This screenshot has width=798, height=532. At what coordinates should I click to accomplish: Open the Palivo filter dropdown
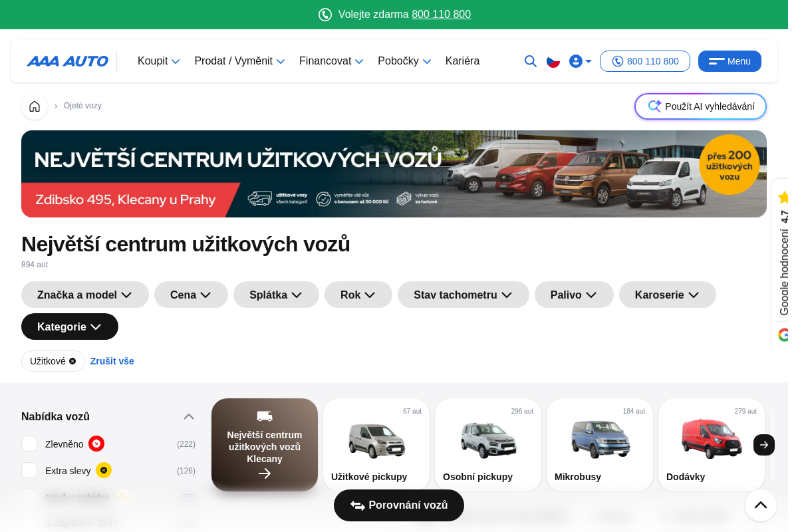pyautogui.click(x=574, y=295)
